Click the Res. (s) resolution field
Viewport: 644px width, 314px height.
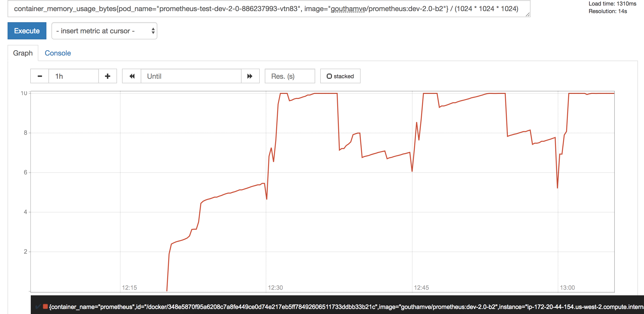pos(290,76)
